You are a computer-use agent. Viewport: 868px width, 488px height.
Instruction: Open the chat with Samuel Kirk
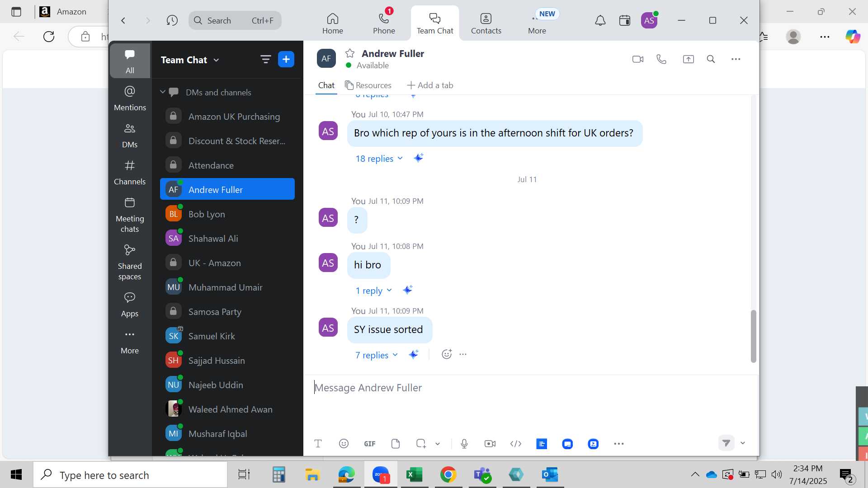point(227,336)
